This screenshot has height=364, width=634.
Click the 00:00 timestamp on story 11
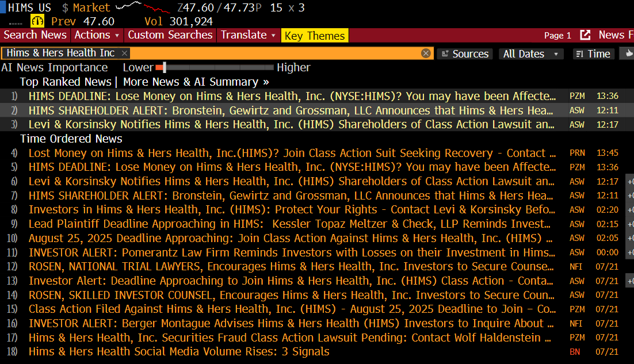608,252
